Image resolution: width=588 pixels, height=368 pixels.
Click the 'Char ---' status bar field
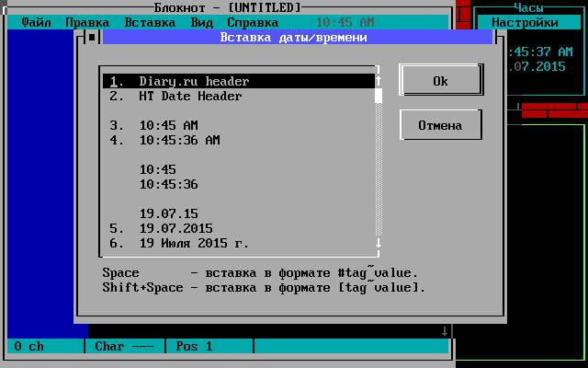[x=125, y=346]
